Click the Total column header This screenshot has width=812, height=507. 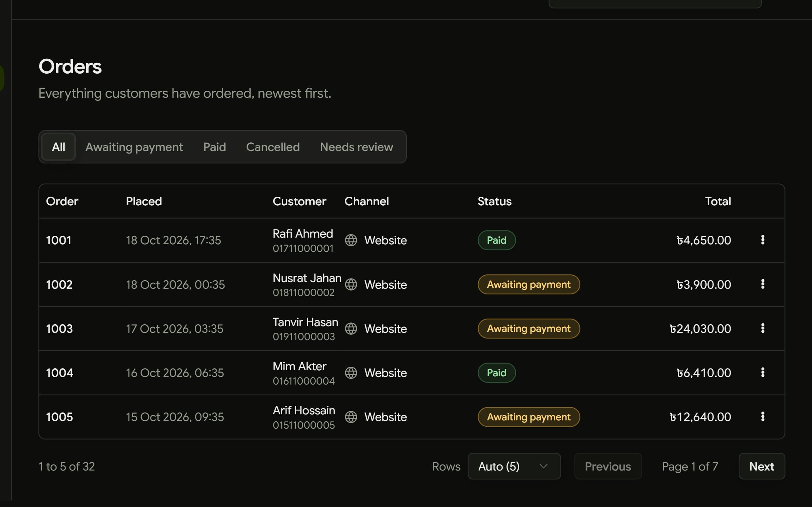pyautogui.click(x=718, y=201)
